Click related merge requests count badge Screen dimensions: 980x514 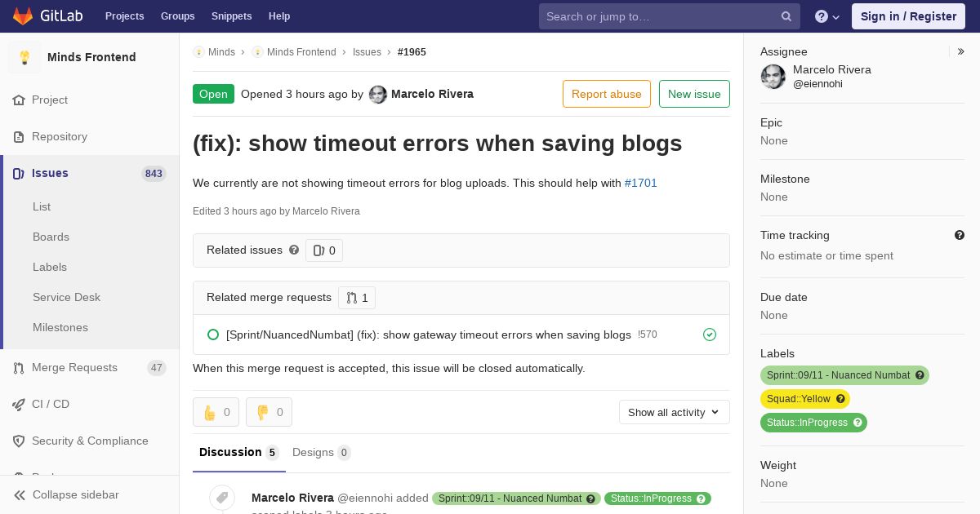[x=357, y=298]
